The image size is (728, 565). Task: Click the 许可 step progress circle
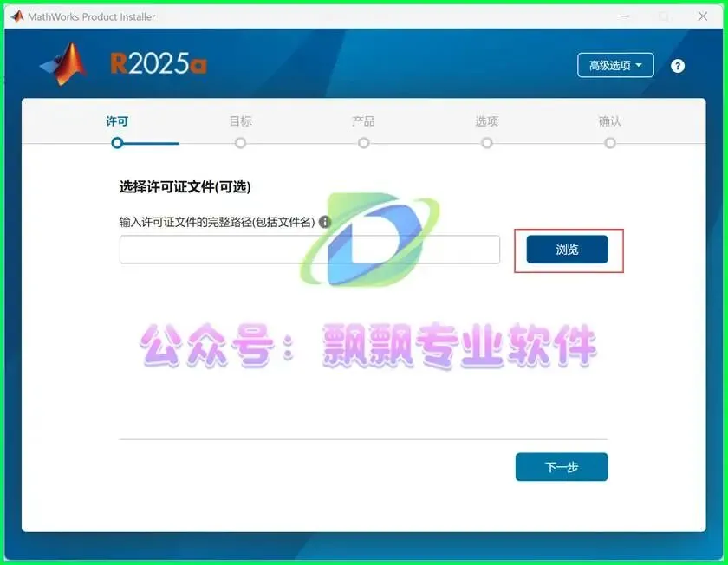(117, 143)
